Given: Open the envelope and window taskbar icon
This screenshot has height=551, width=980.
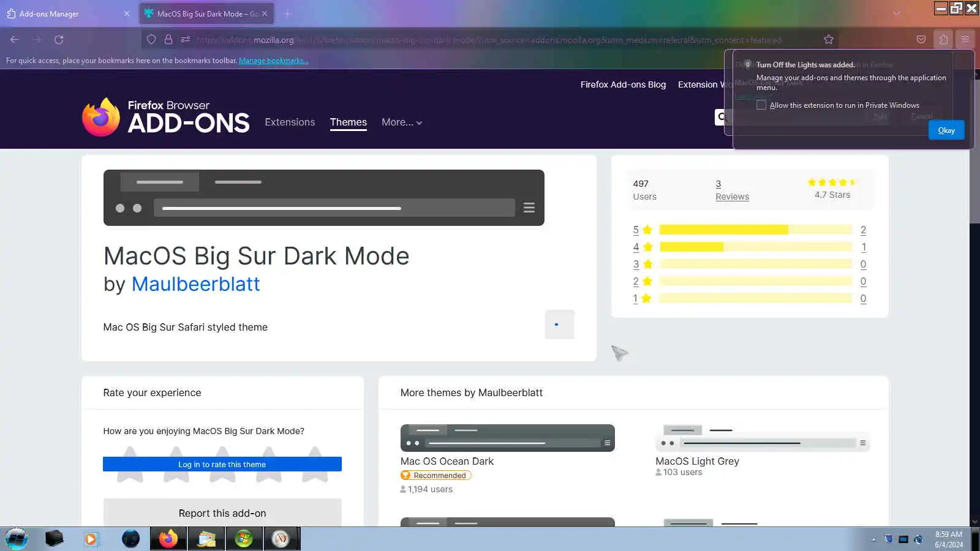Looking at the screenshot, I should pos(206,539).
